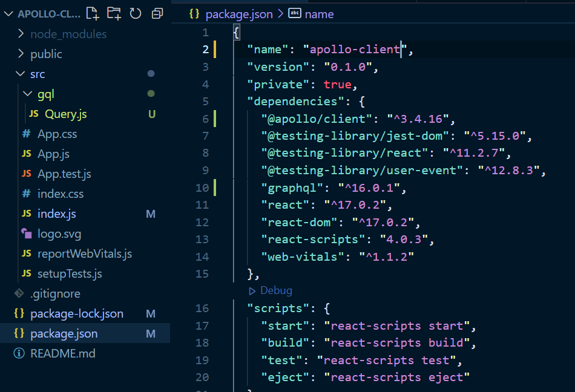Click the M badge on package-lock.json
This screenshot has height=392, width=575.
coord(151,314)
